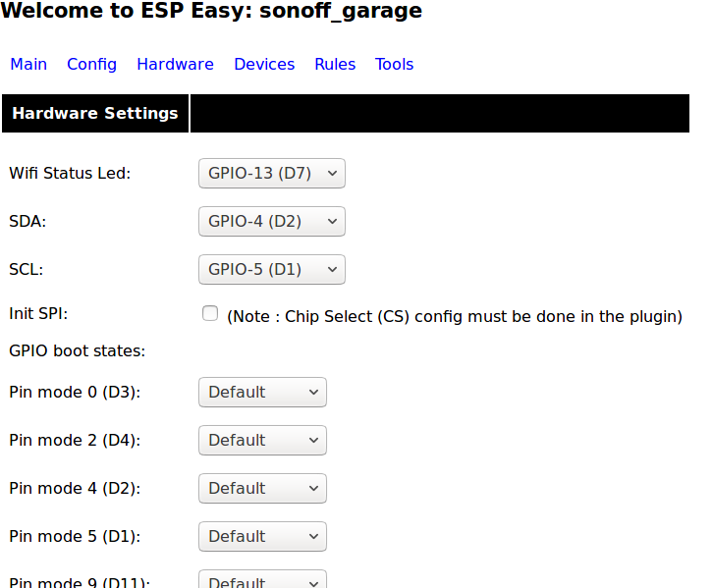Expand Pin mode 4 (D2) dropdown
This screenshot has width=712, height=588.
[x=262, y=489]
